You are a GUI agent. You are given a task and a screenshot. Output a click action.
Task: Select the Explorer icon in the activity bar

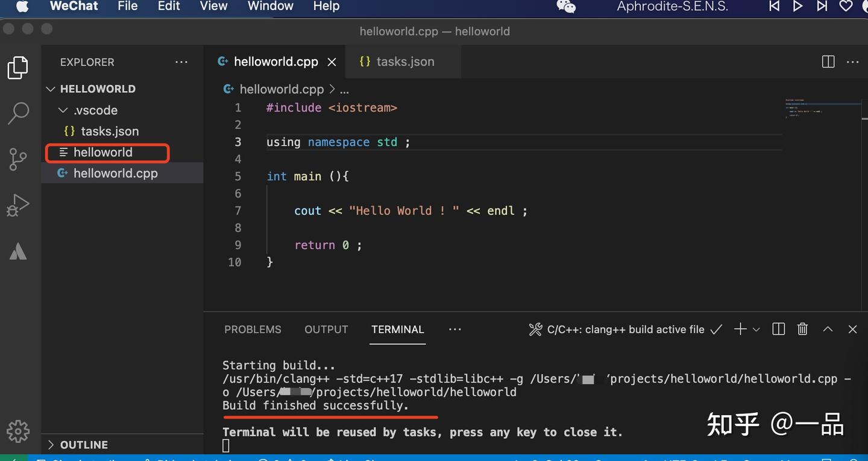[18, 67]
